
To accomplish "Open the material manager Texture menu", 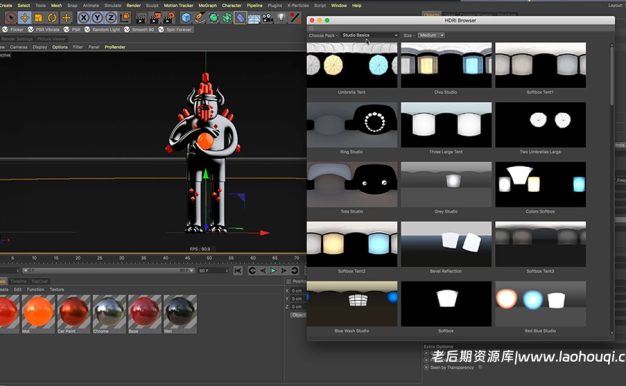I will coord(57,289).
